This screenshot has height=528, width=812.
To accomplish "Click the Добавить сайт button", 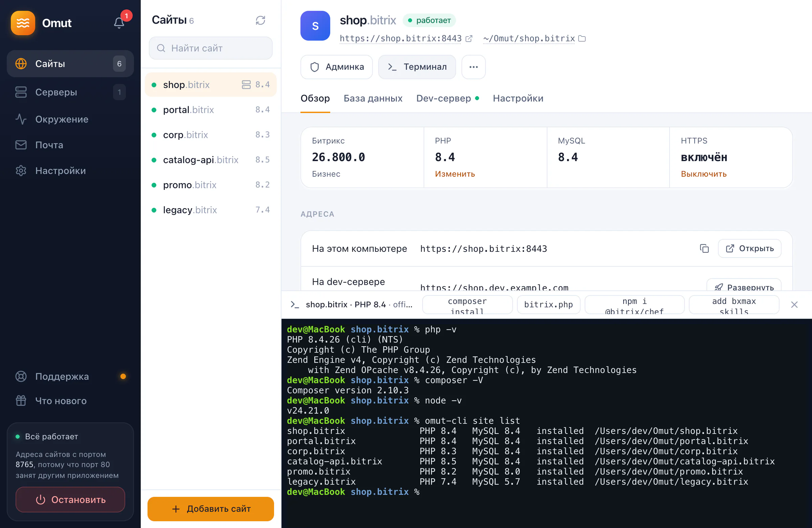I will 210,509.
